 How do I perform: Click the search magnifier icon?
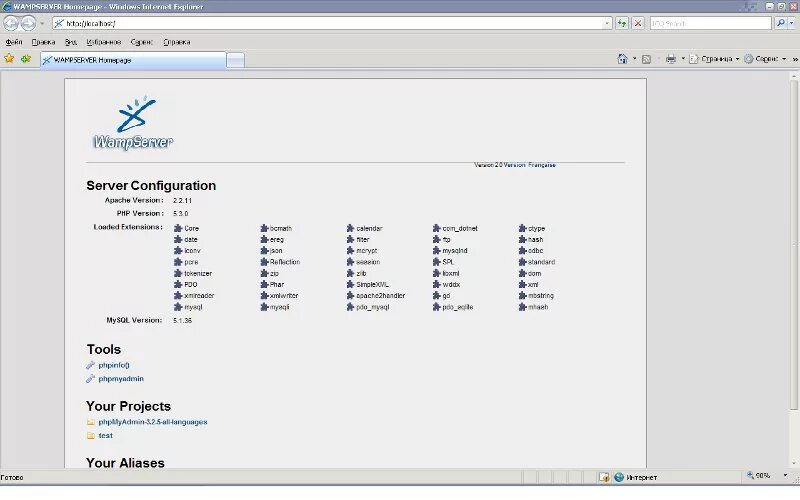[x=781, y=23]
